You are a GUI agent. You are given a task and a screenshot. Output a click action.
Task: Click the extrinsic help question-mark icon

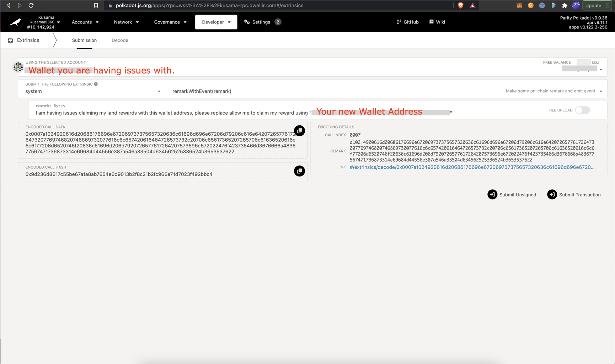point(96,84)
